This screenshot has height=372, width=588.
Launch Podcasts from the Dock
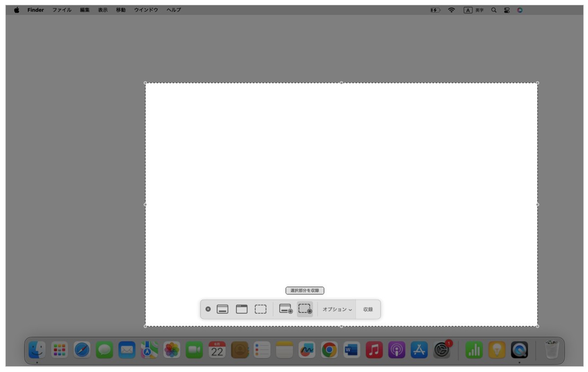click(x=397, y=350)
